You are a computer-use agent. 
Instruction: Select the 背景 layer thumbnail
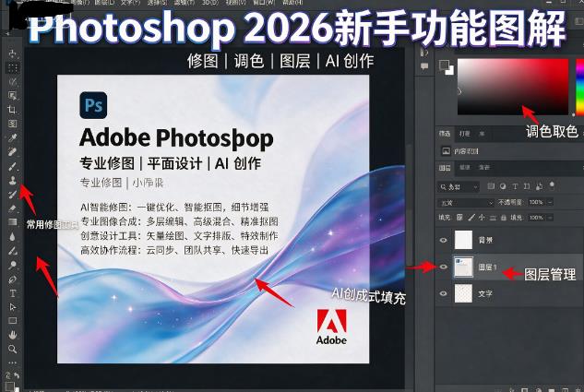463,240
